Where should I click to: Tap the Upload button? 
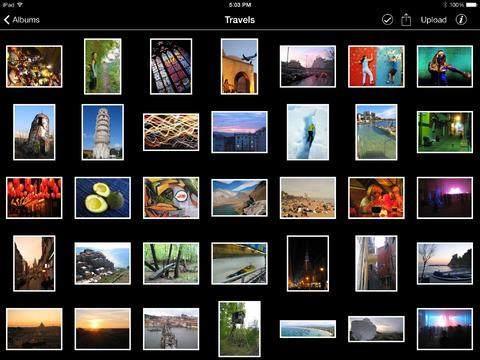click(x=433, y=20)
